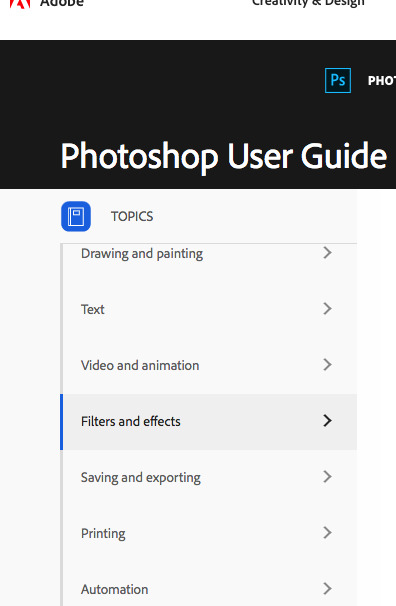Expand the Automation chevron arrow
The width and height of the screenshot is (396, 606).
click(327, 589)
